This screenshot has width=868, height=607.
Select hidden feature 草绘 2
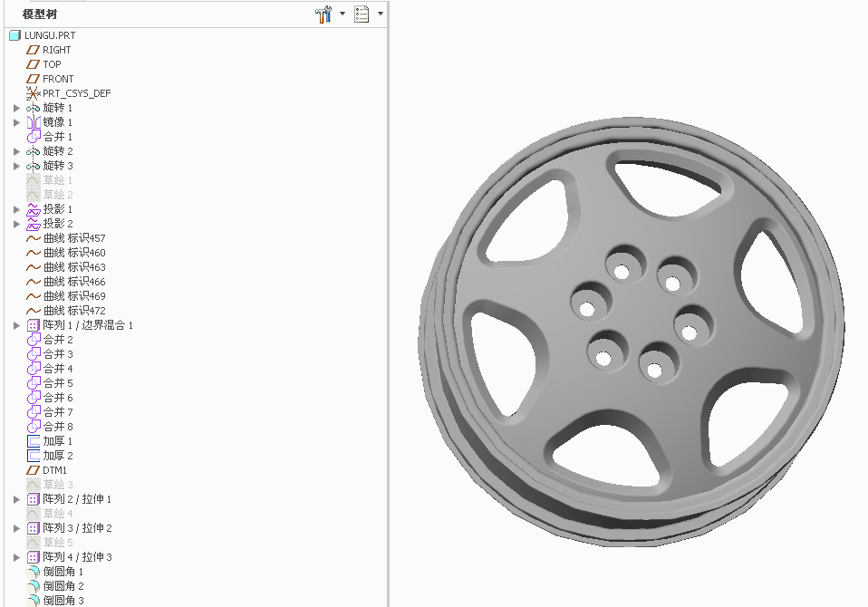click(58, 195)
